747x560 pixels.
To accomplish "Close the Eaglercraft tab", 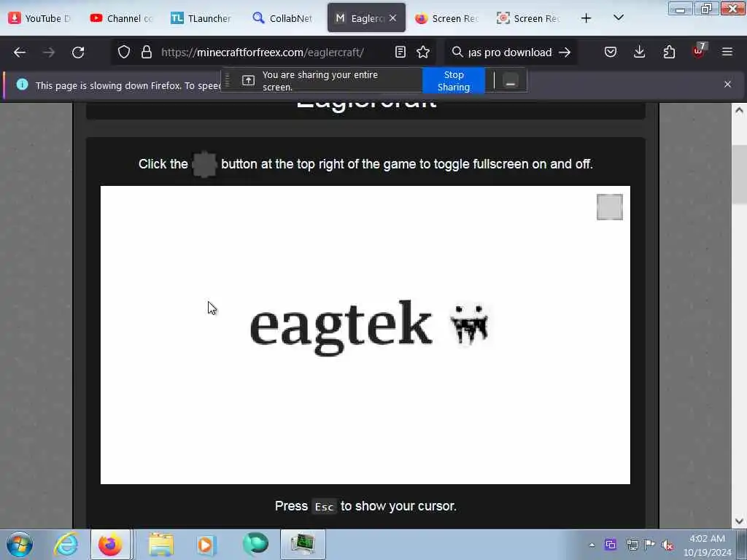I will coord(392,18).
